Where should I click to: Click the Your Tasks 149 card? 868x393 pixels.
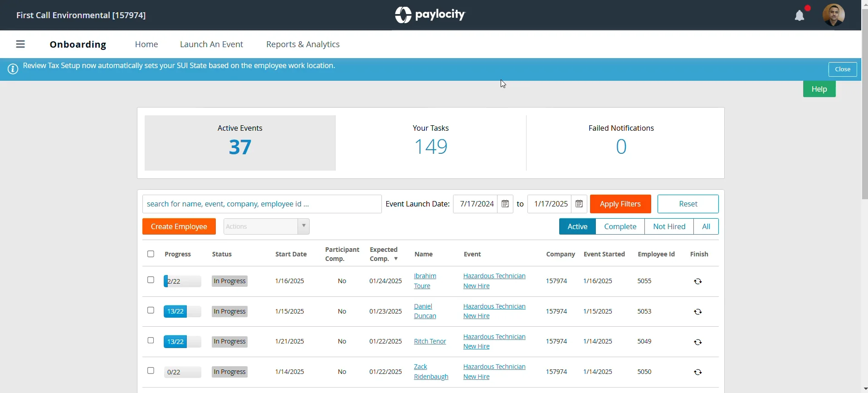[431, 143]
